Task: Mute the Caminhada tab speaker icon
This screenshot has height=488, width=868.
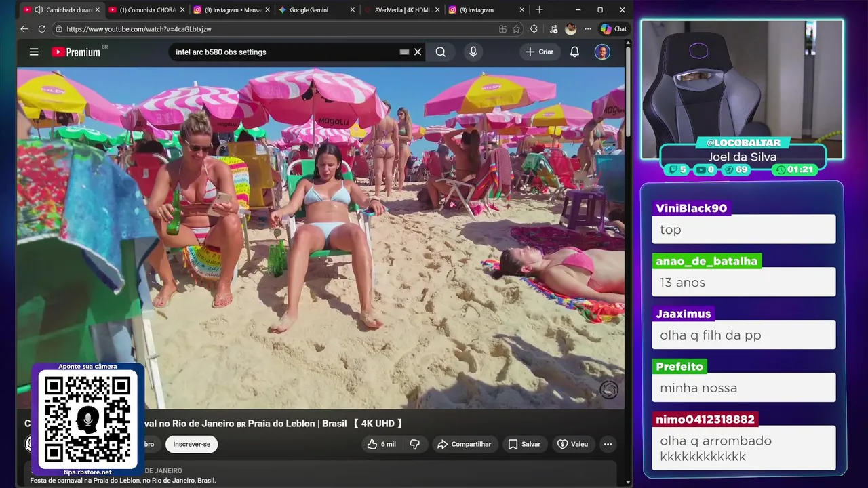Action: click(39, 10)
